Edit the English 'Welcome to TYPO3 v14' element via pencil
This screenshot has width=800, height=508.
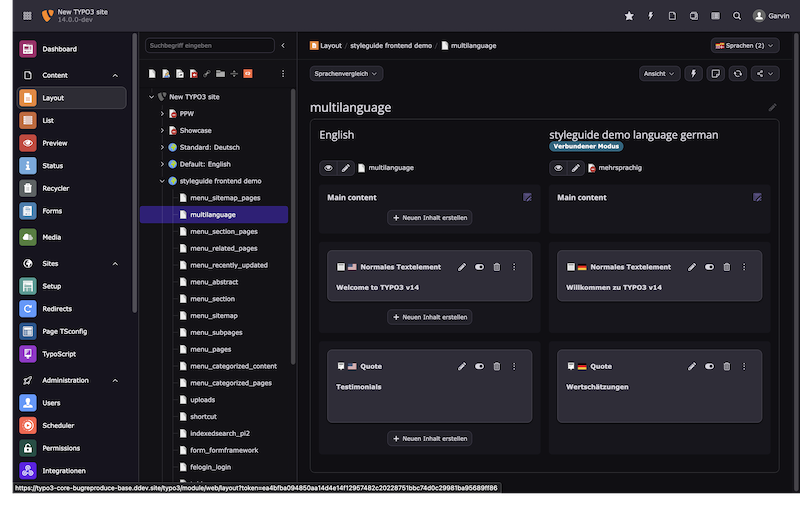coord(462,267)
